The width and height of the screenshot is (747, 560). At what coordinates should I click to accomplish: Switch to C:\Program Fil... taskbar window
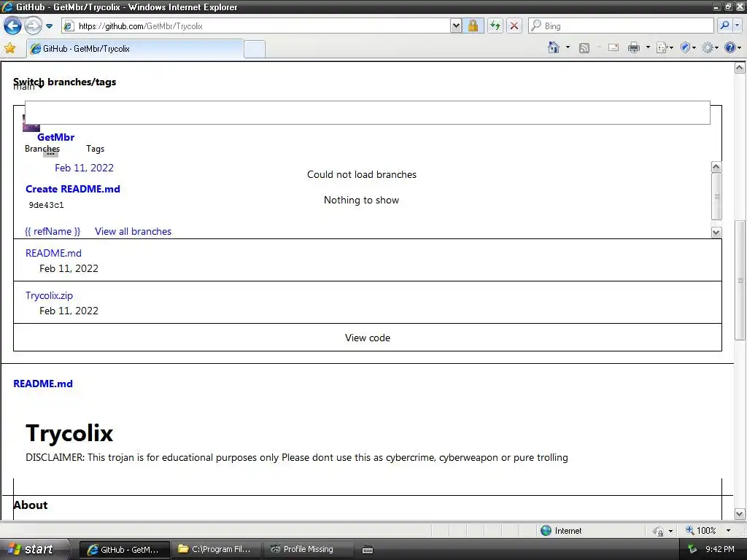pos(216,550)
